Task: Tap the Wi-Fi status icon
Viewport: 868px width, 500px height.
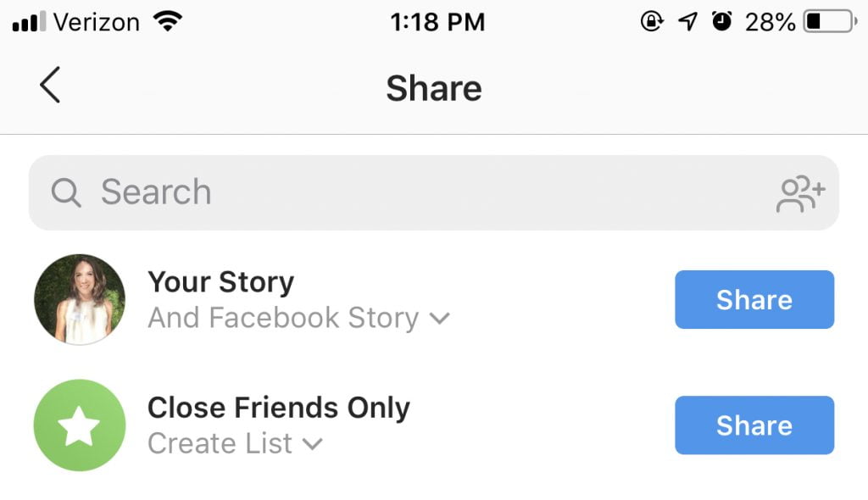Action: (169, 21)
